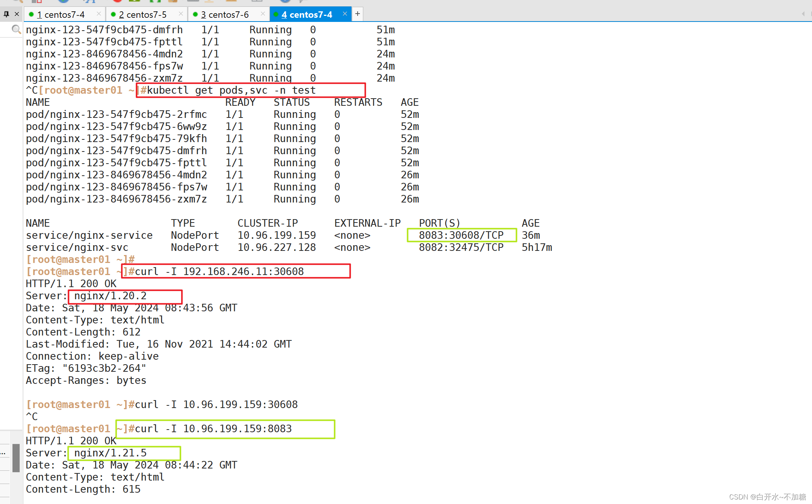Image resolution: width=812 pixels, height=504 pixels.
Task: Open a new session tab with plus button
Action: coord(357,14)
